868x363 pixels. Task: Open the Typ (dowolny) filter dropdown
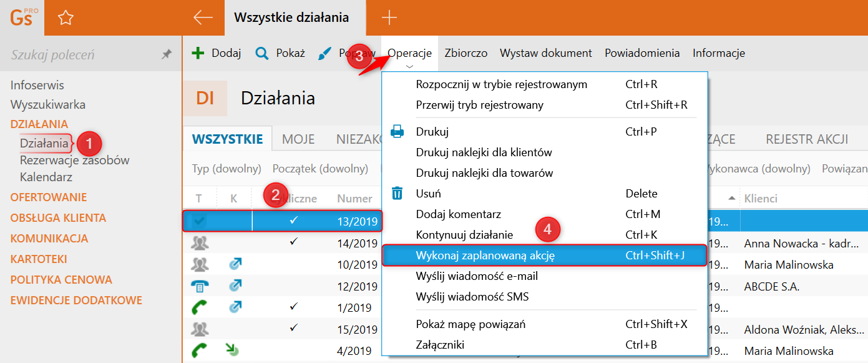tap(226, 169)
